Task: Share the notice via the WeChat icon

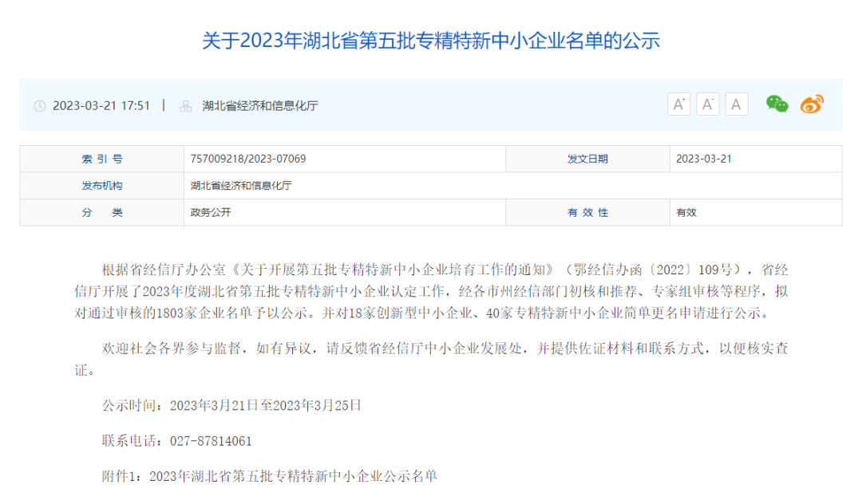Action: pos(777,104)
